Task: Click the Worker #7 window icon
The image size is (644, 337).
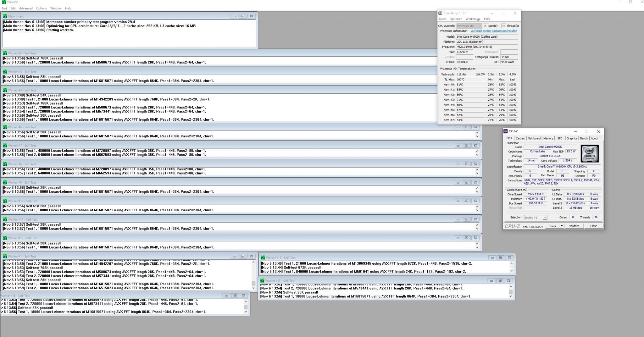Action: [5, 146]
